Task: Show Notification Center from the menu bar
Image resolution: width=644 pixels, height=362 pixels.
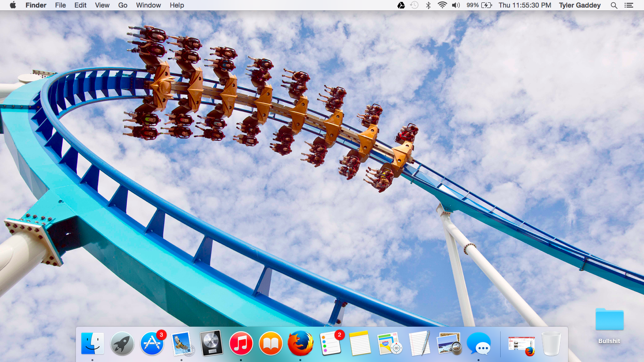Action: tap(628, 5)
